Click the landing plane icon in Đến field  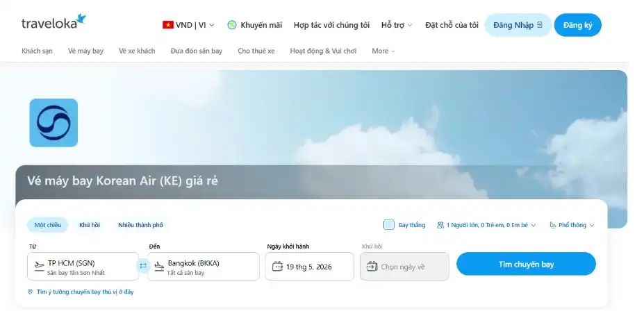tap(159, 266)
